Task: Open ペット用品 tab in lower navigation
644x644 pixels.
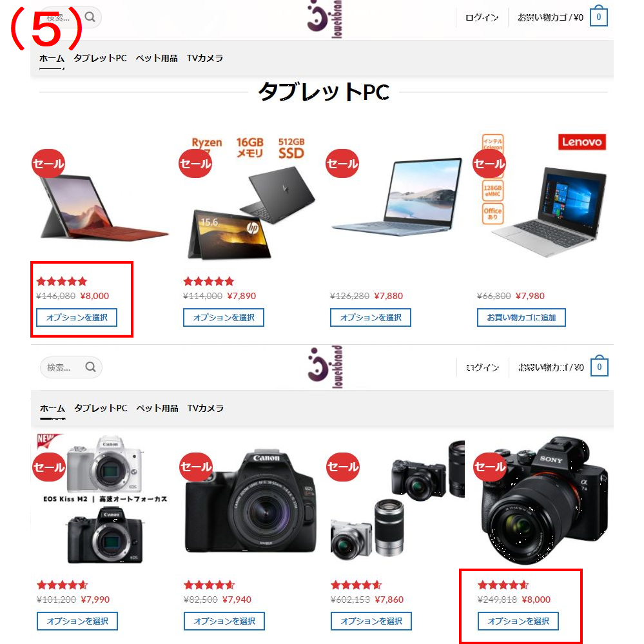Action: point(157,408)
